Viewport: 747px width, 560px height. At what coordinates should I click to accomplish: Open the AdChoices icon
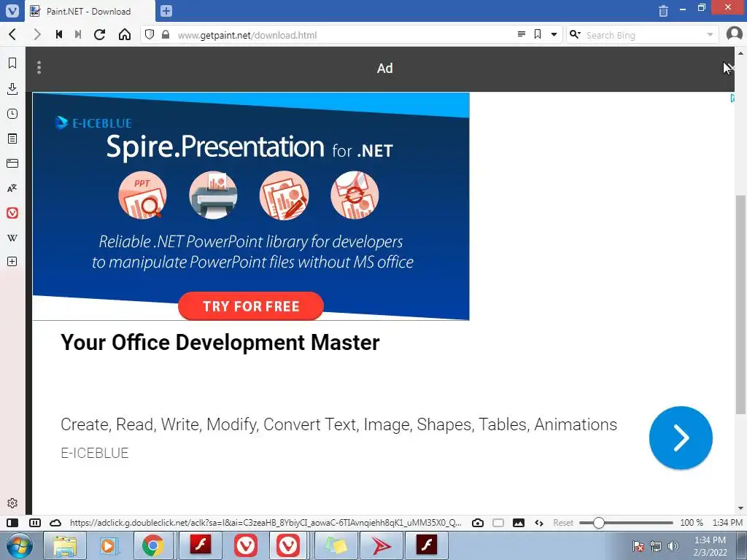pyautogui.click(x=732, y=98)
